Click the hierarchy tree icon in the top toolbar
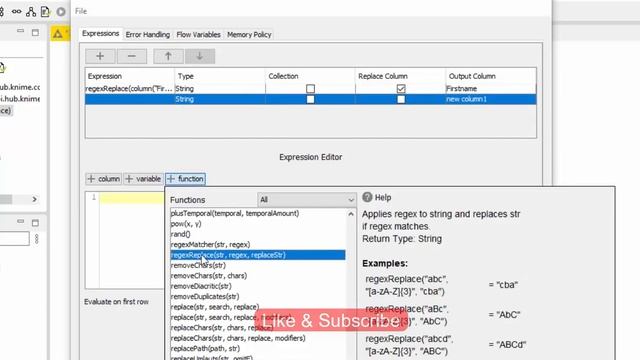The height and width of the screenshot is (360, 640). (31, 11)
